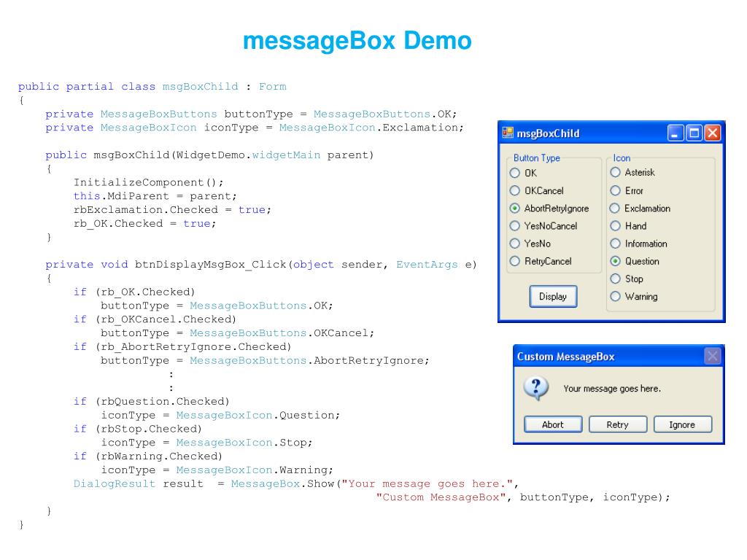Image resolution: width=747 pixels, height=560 pixels.
Task: Click the Custom MessageBox title text
Action: coord(566,356)
